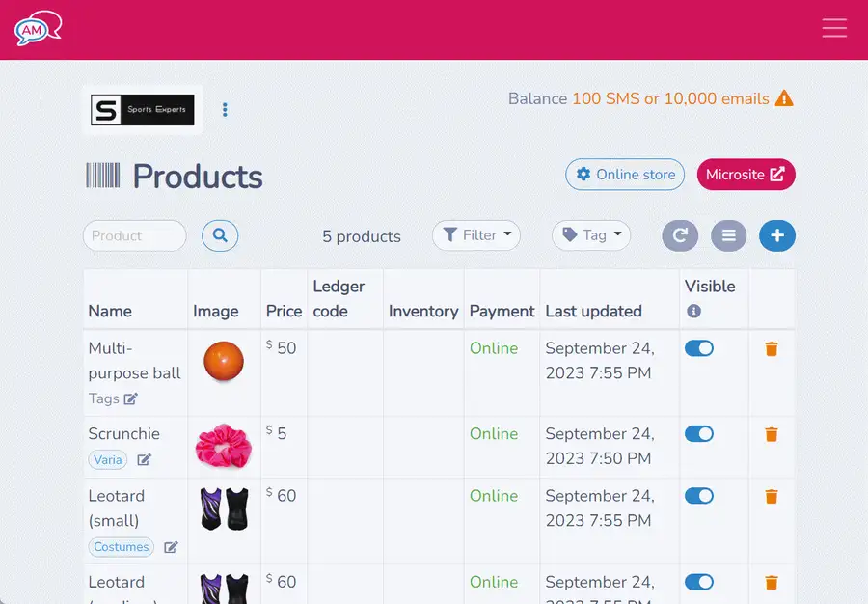Add a new product with plus button

pyautogui.click(x=777, y=235)
